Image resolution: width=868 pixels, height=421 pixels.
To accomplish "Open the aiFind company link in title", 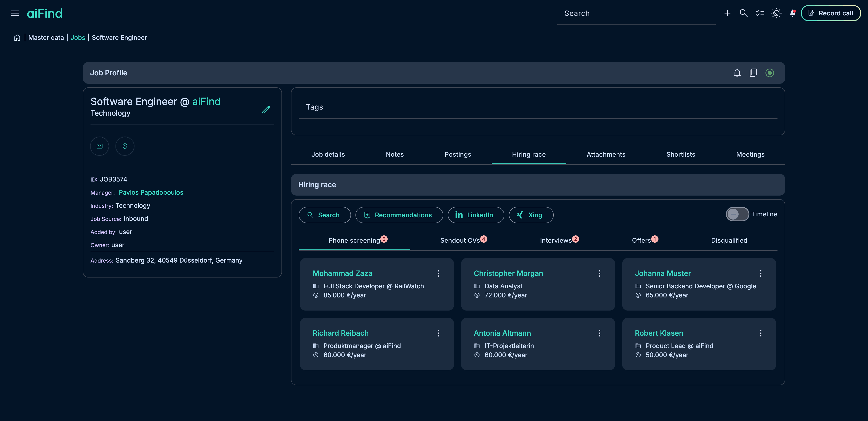I will (x=206, y=101).
